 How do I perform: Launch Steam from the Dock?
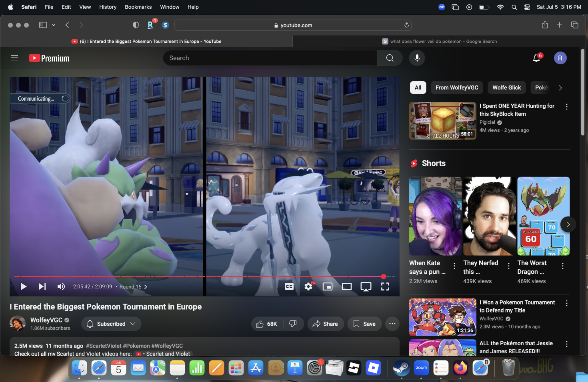[x=401, y=368]
